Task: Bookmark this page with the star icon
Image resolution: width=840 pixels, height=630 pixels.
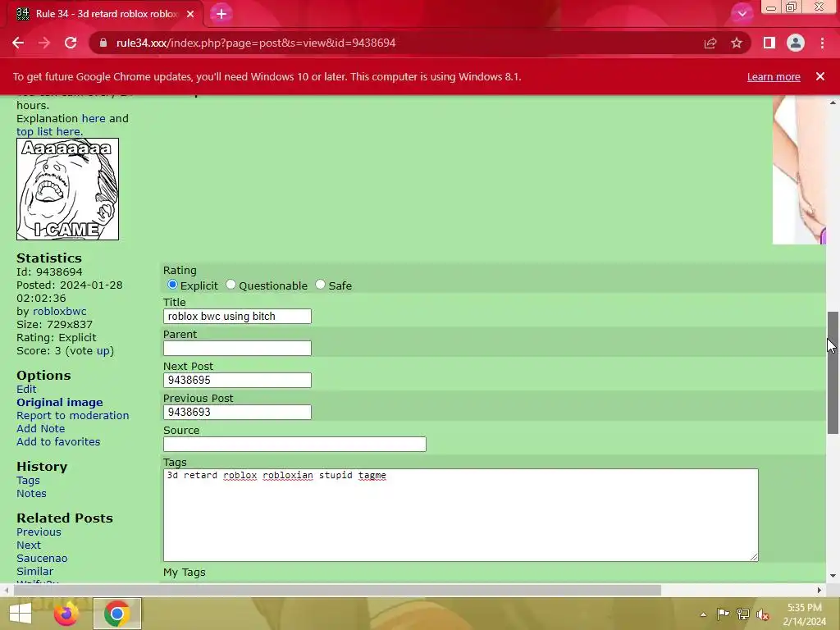Action: (x=737, y=43)
